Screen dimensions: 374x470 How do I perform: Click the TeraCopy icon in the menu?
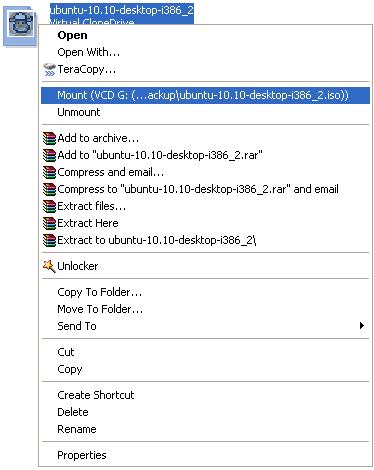tap(49, 69)
